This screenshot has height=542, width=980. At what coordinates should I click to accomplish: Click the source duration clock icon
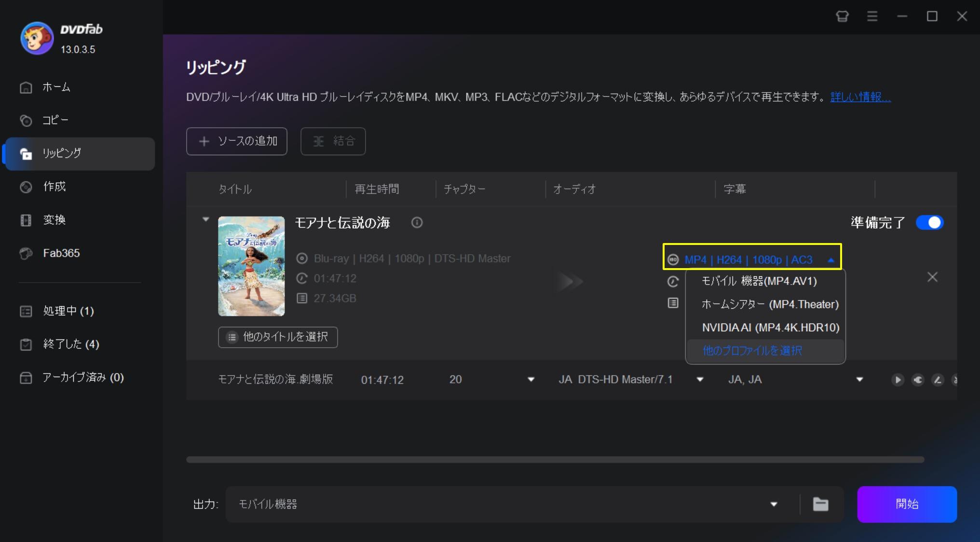[x=302, y=278]
